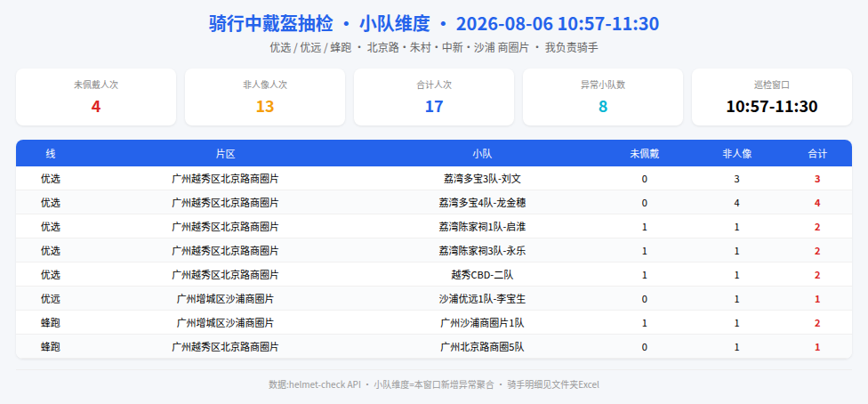868x404 pixels.
Task: Click 广州越秀区北京路商圈片 in the 刘文 row
Action: pyautogui.click(x=225, y=179)
